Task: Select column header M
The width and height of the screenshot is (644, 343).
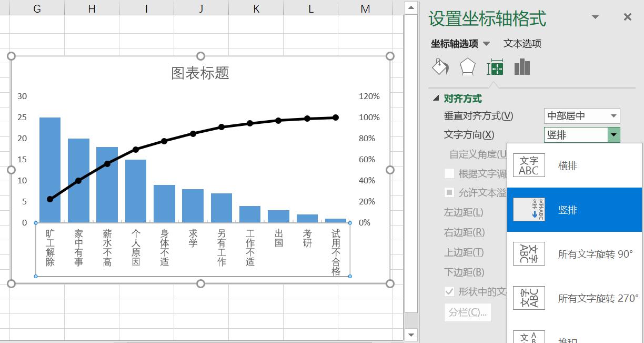Action: tap(365, 8)
